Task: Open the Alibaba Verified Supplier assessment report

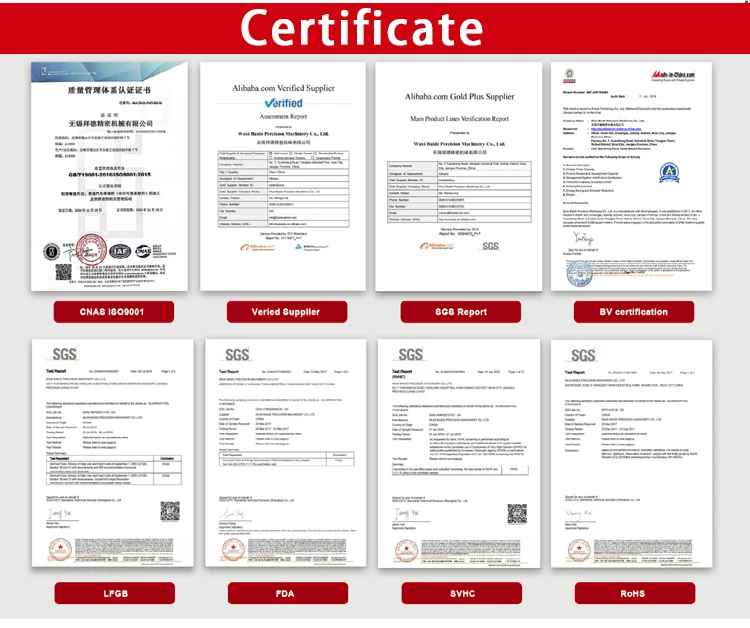Action: point(283,176)
